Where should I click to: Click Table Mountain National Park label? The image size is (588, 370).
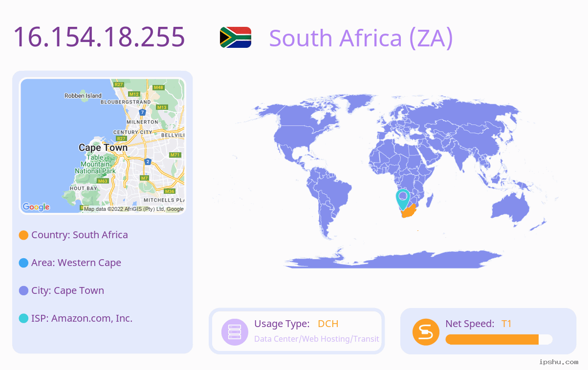click(x=95, y=164)
